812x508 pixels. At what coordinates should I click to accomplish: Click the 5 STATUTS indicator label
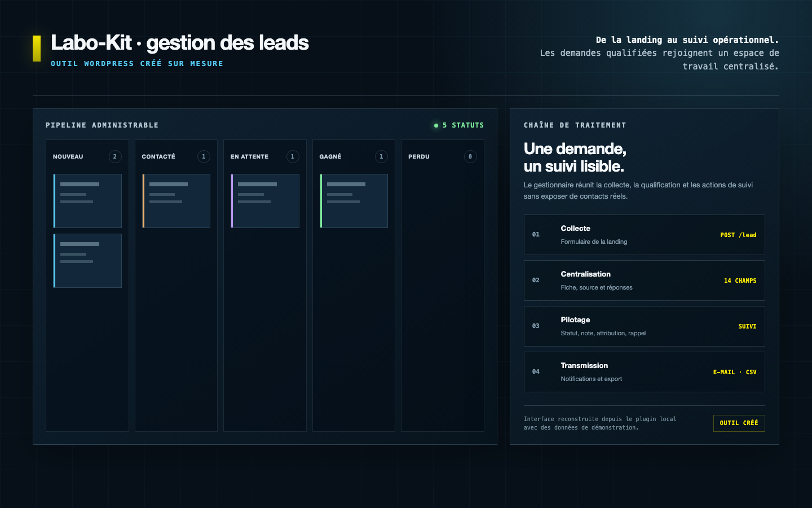coord(463,125)
